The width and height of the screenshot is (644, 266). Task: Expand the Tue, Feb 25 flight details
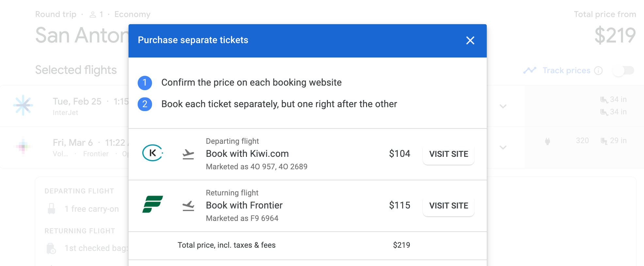point(503,106)
